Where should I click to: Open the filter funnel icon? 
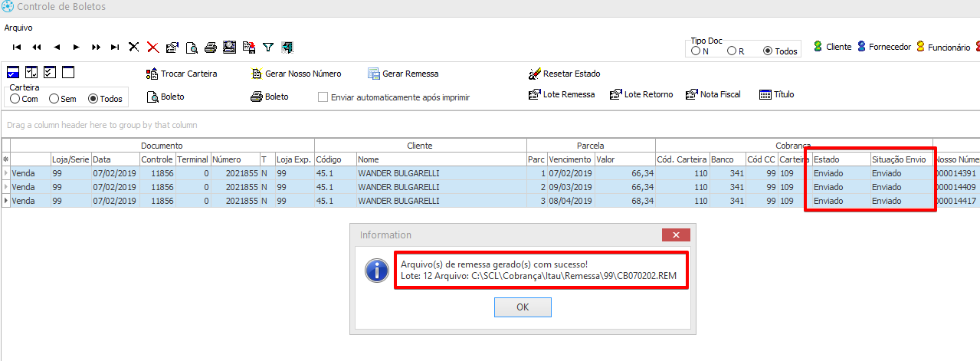[x=267, y=48]
